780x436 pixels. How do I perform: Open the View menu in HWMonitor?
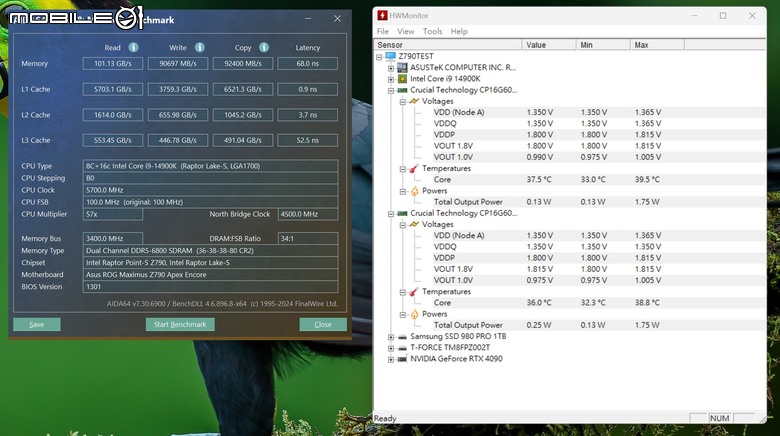406,31
